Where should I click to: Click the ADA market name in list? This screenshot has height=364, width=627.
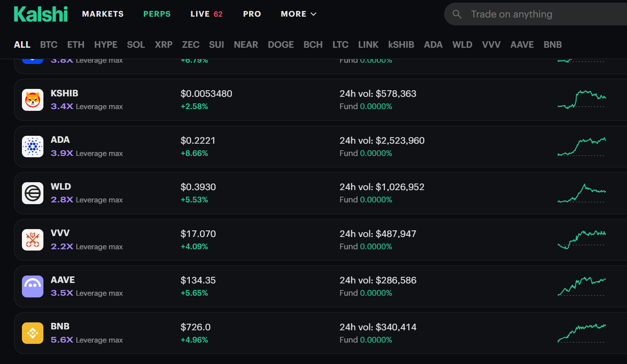pyautogui.click(x=60, y=140)
